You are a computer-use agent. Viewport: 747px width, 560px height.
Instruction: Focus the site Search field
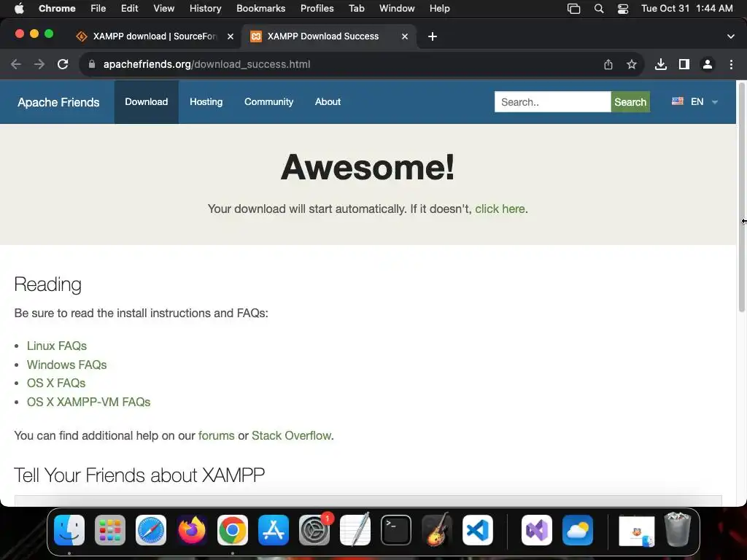point(553,102)
